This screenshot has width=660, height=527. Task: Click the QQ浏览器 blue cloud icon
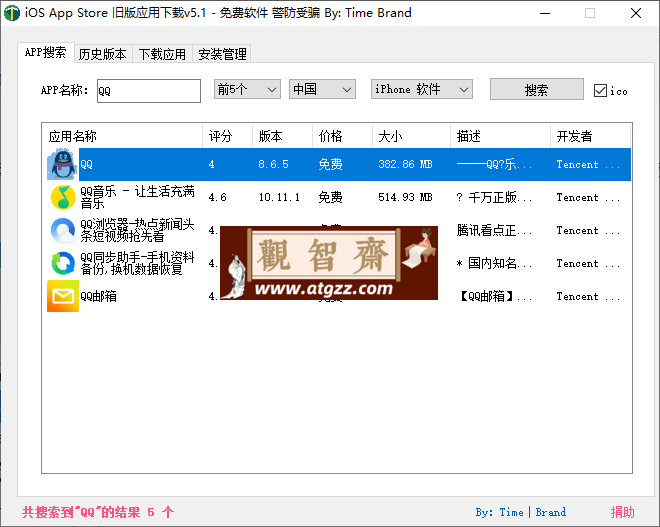tap(63, 230)
